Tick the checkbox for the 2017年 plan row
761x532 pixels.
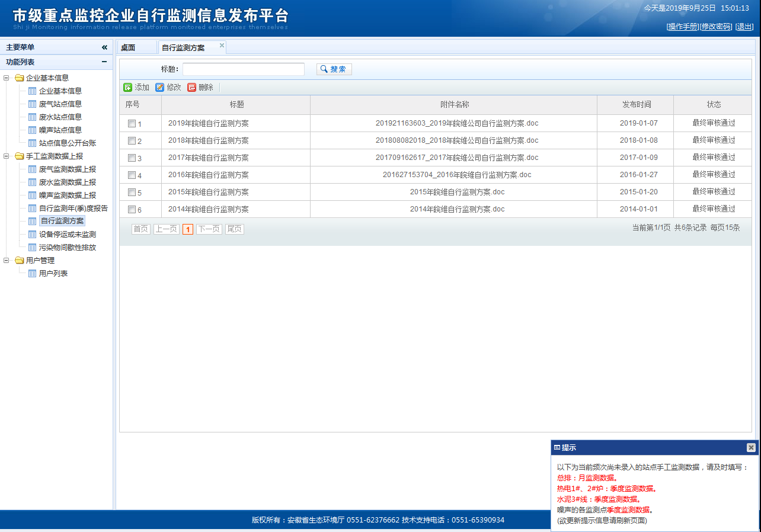coord(132,158)
